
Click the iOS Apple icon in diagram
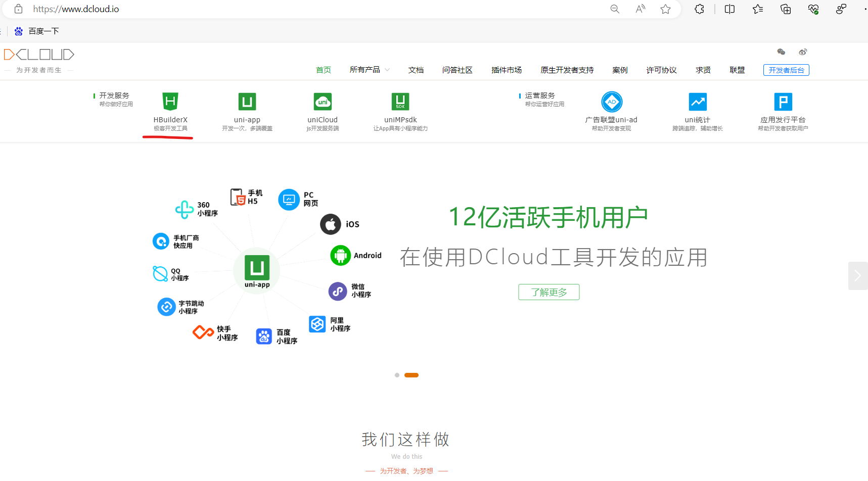coord(331,224)
